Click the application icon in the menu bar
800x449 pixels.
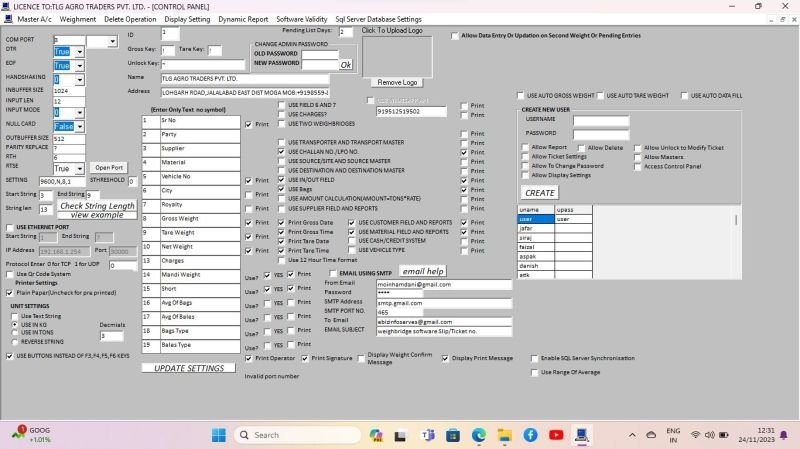coord(8,19)
